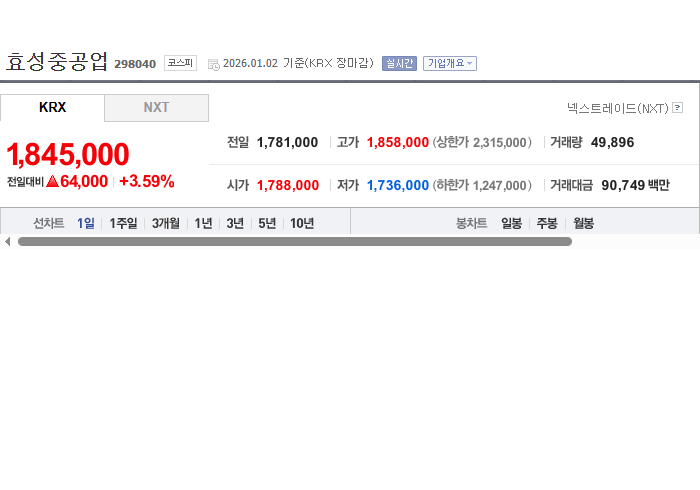
Task: Select the 5년 chart period
Action: [267, 223]
